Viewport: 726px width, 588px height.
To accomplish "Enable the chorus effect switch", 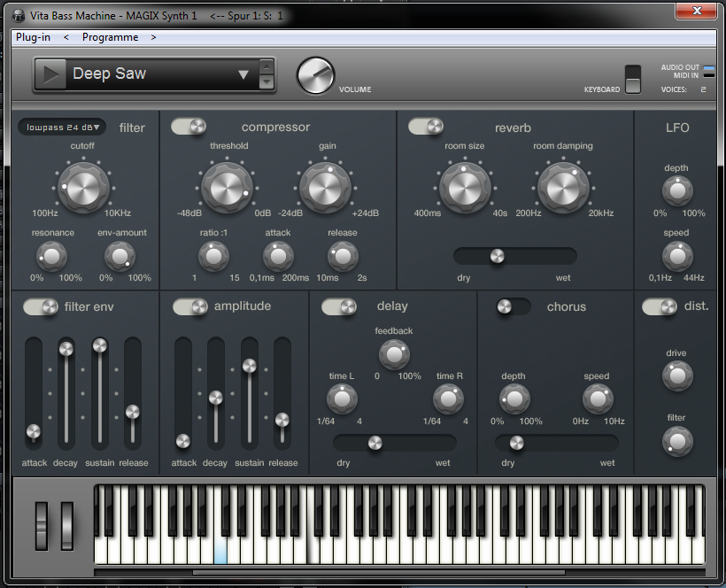I will (x=513, y=306).
